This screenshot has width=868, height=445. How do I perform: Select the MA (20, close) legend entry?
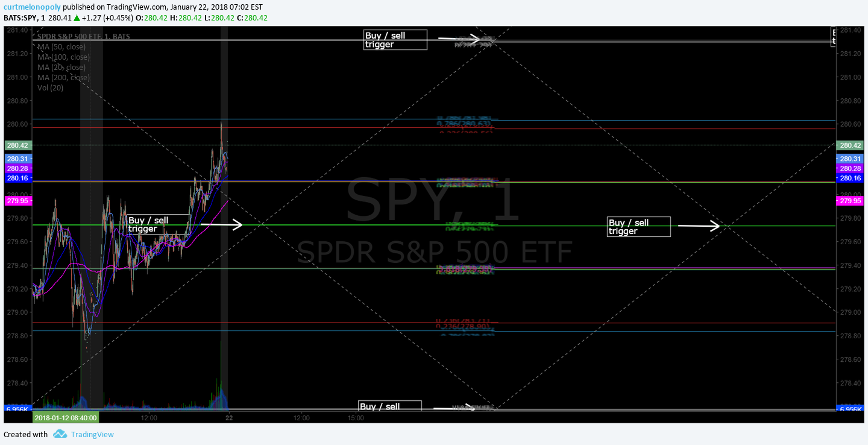click(61, 67)
